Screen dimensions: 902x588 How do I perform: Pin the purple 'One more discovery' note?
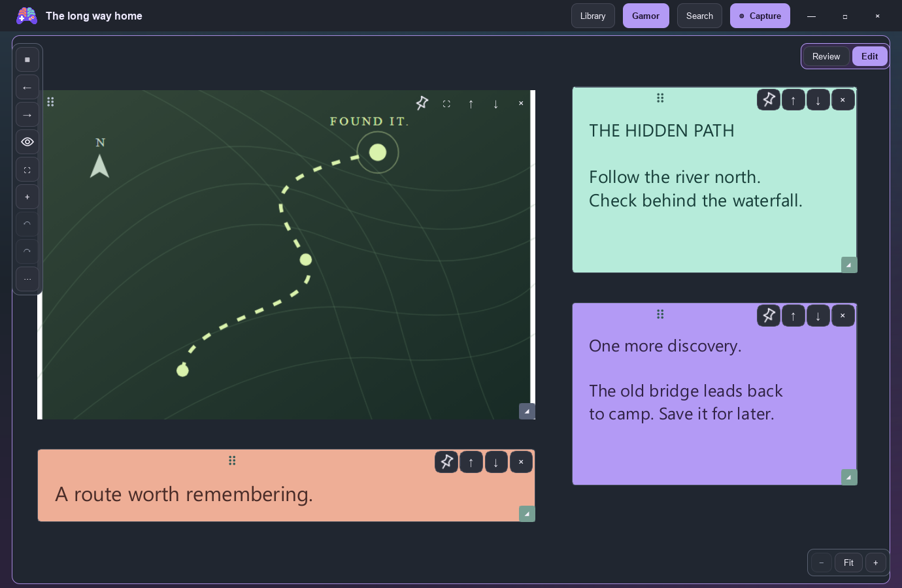tap(769, 315)
